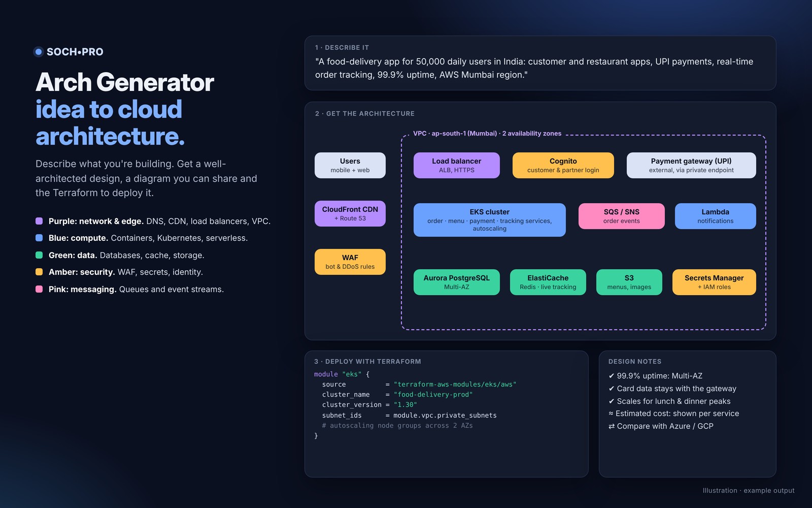Select the Lambda notifications node

coord(716,216)
